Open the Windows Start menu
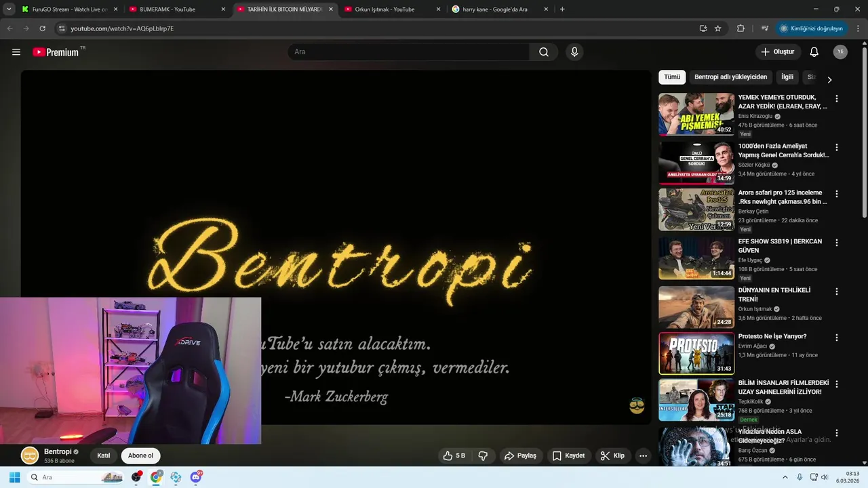 [x=14, y=477]
